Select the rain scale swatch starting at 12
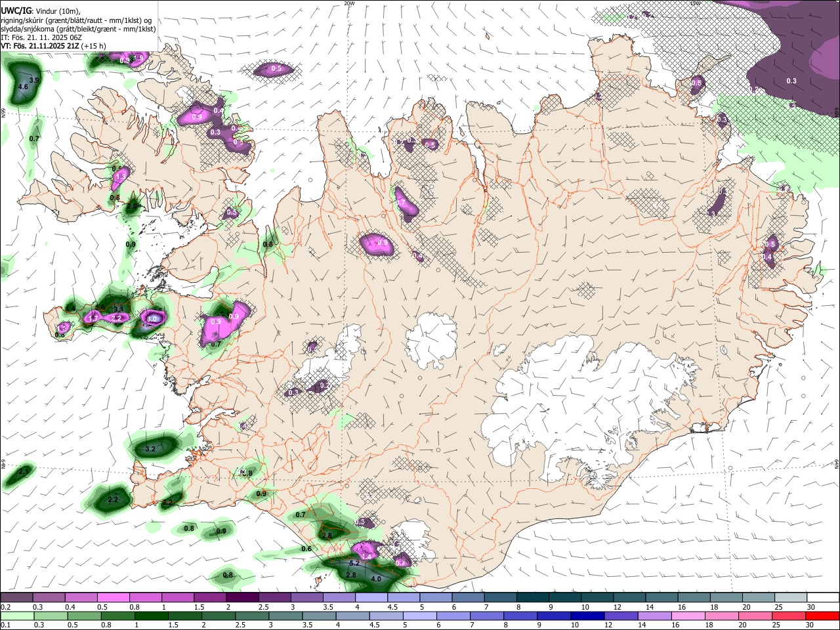The width and height of the screenshot is (840, 630). [x=620, y=616]
